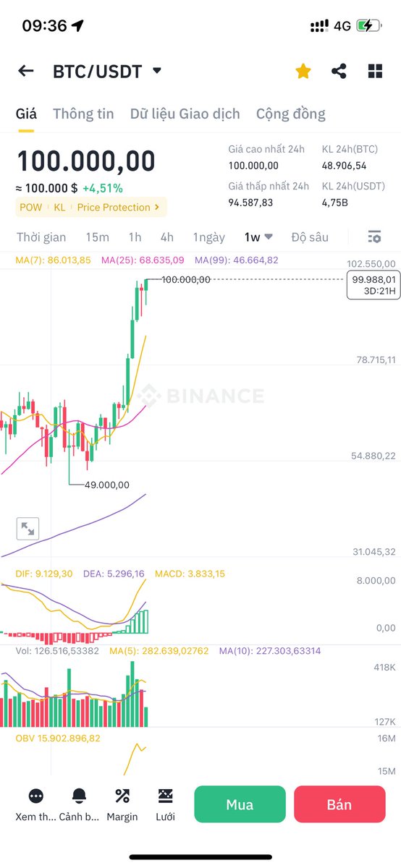Viewport: 401px width, 868px height.
Task: Tap the cellular signal bars icon
Action: 318,26
